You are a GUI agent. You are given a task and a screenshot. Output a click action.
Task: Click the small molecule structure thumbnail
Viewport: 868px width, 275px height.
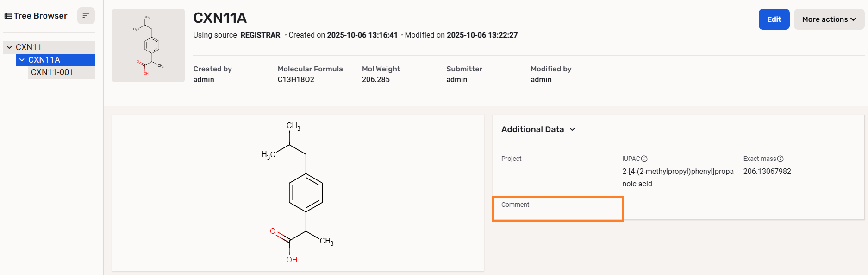point(148,45)
